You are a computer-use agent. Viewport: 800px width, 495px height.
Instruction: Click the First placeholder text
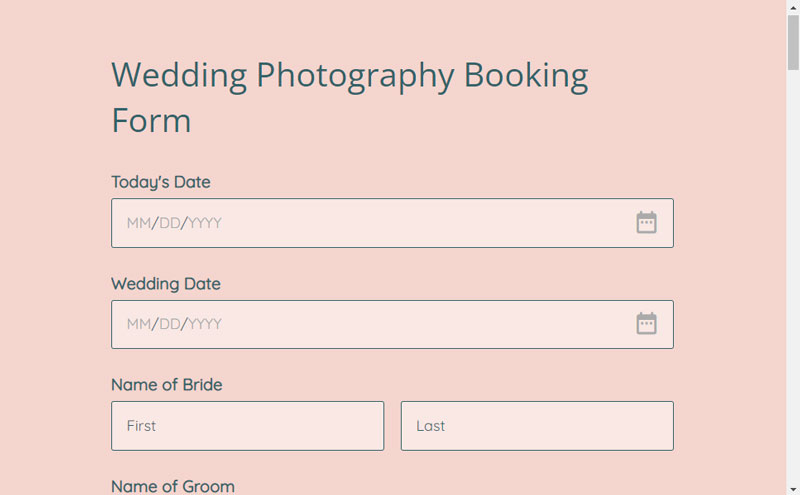pyautogui.click(x=141, y=426)
